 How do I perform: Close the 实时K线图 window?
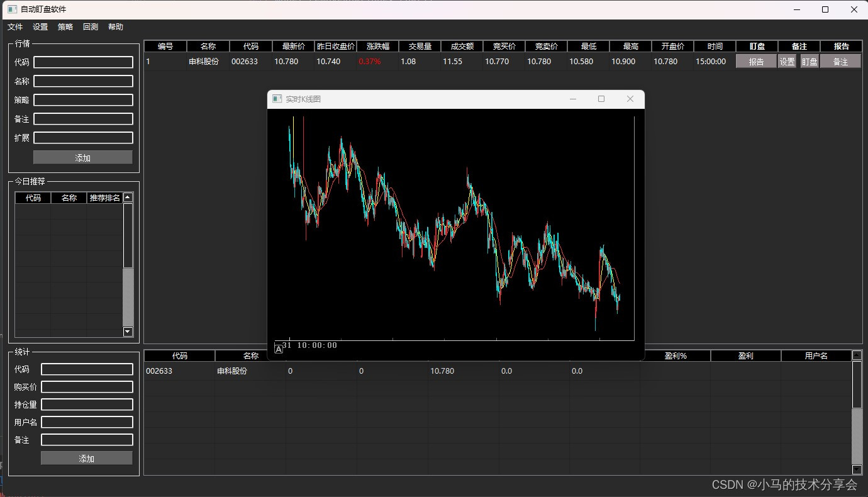tap(630, 99)
